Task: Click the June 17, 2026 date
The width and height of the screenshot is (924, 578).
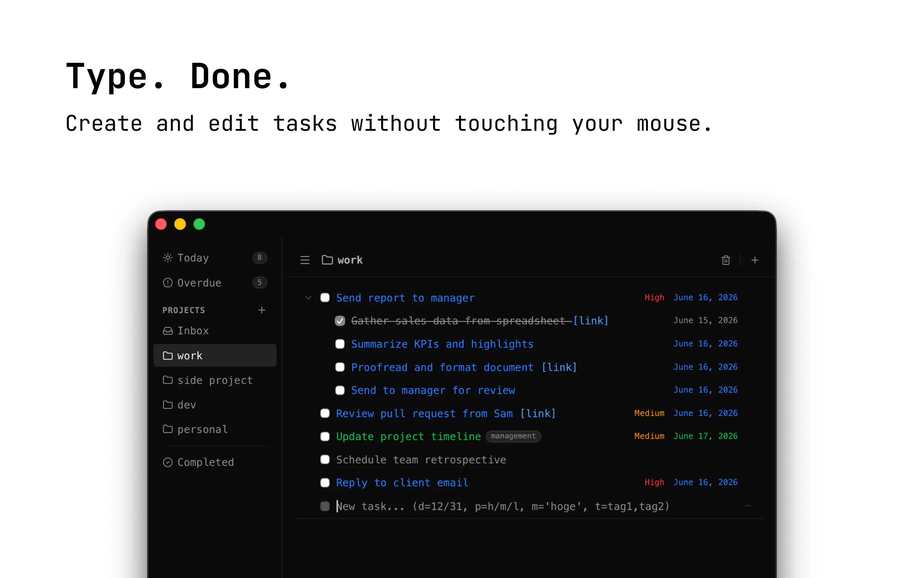Action: tap(705, 436)
